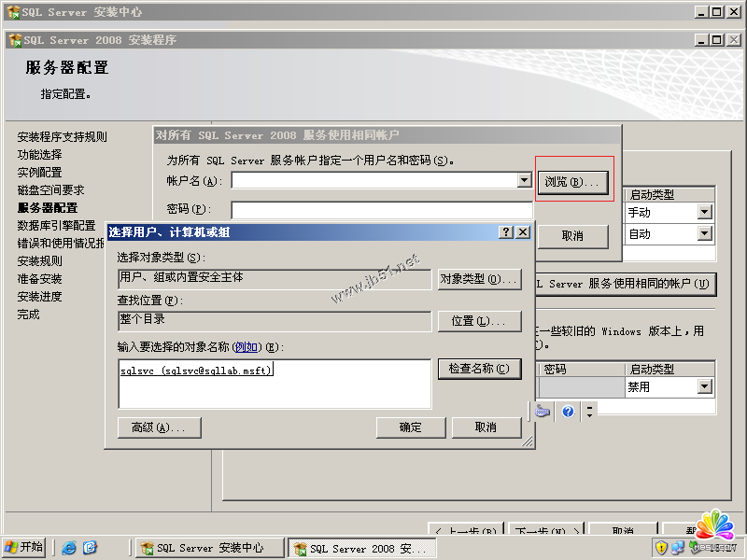Viewport: 747px width, 560px height.
Task: Open the Start menu (开始)
Action: (24, 548)
